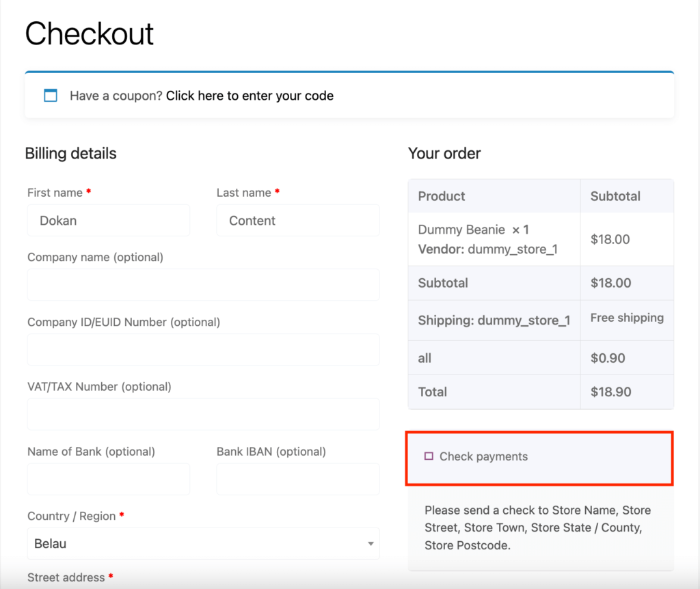This screenshot has height=589, width=700.
Task: Click the 'First name' field label
Action: pos(55,193)
